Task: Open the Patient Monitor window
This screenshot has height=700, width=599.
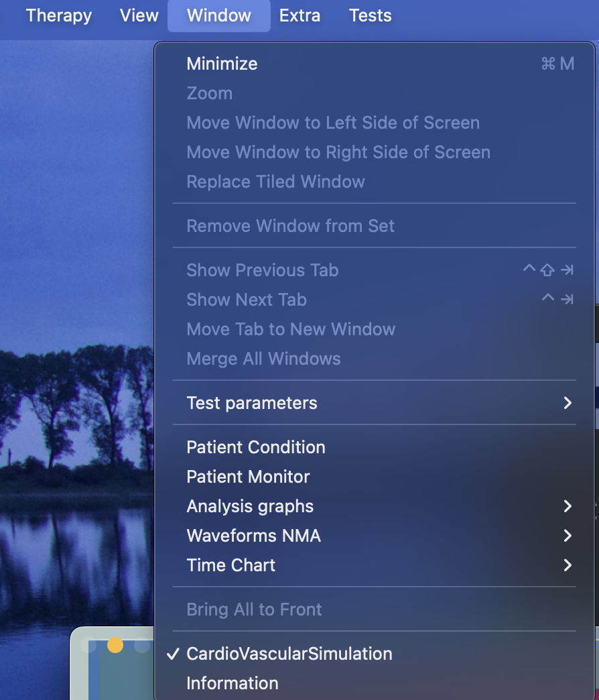Action: coord(248,477)
